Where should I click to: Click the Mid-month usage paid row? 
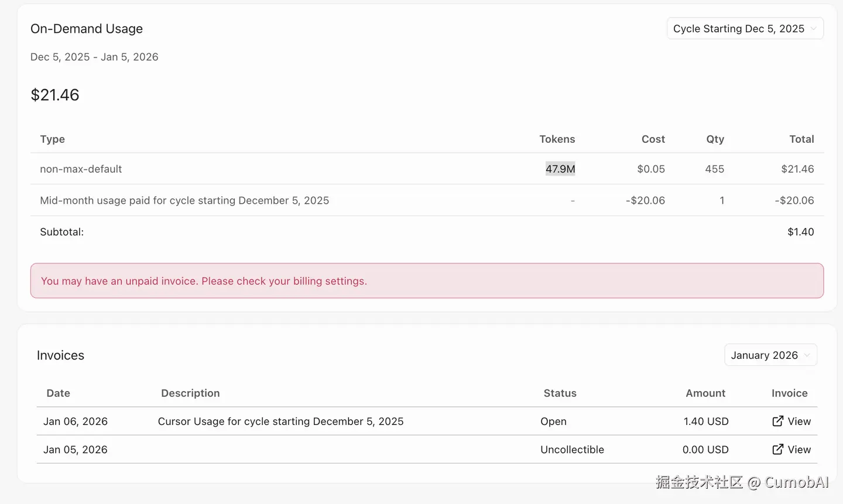pyautogui.click(x=184, y=200)
